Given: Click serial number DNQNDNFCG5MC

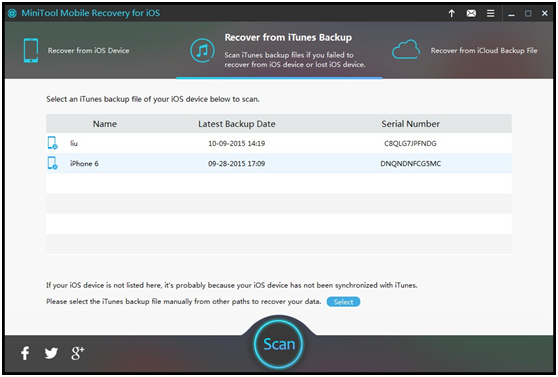Looking at the screenshot, I should click(x=410, y=163).
